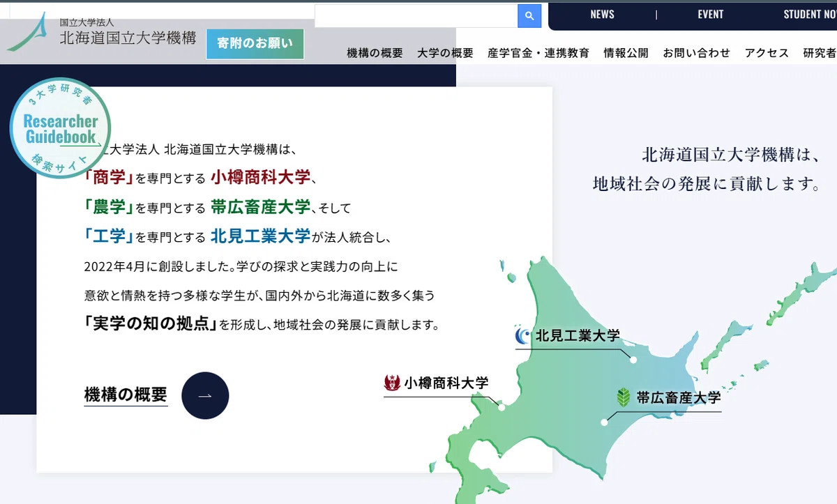The height and width of the screenshot is (504, 837).
Task: Click the blue search magnifier button
Action: click(x=529, y=16)
